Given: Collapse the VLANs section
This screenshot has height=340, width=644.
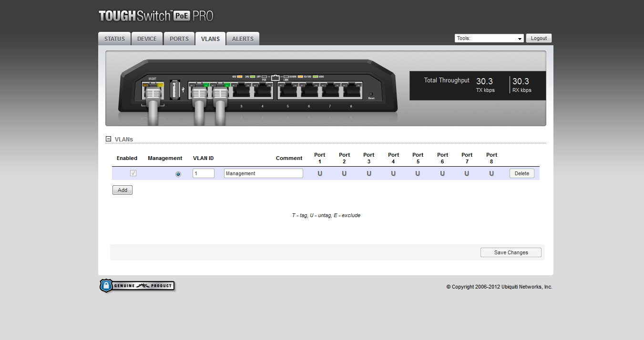Looking at the screenshot, I should point(109,139).
